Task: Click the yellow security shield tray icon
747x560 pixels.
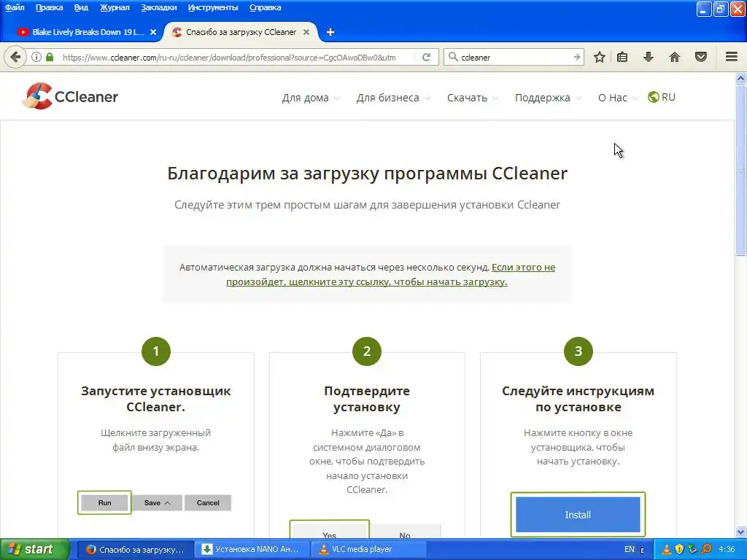Action: point(679,549)
